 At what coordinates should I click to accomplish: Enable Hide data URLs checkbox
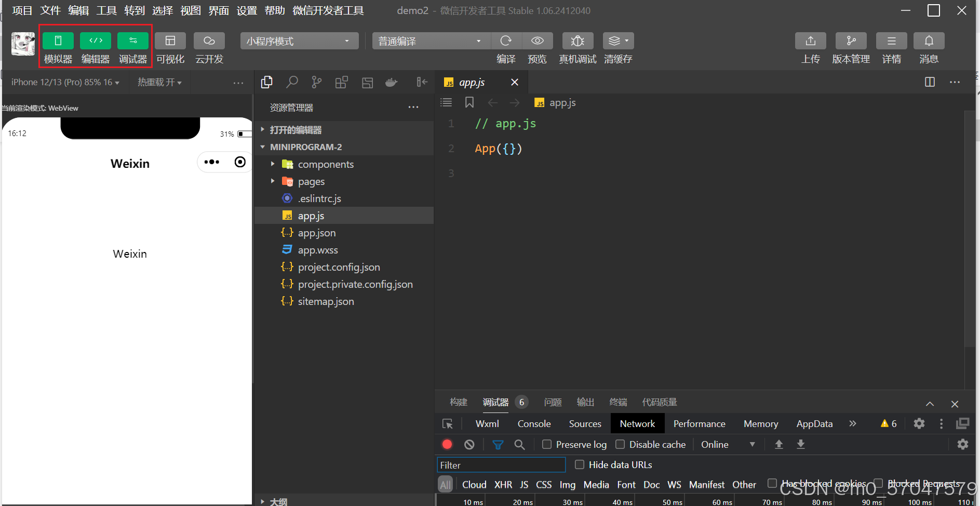point(580,464)
